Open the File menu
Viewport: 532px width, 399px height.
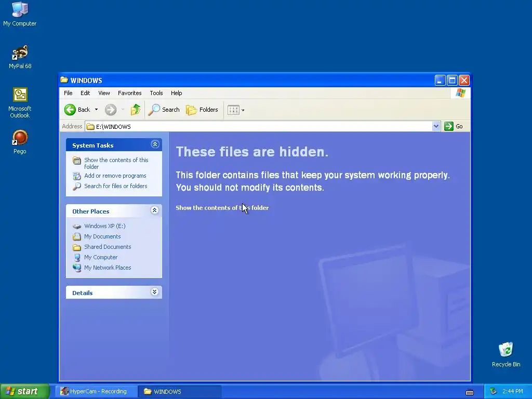tap(68, 93)
